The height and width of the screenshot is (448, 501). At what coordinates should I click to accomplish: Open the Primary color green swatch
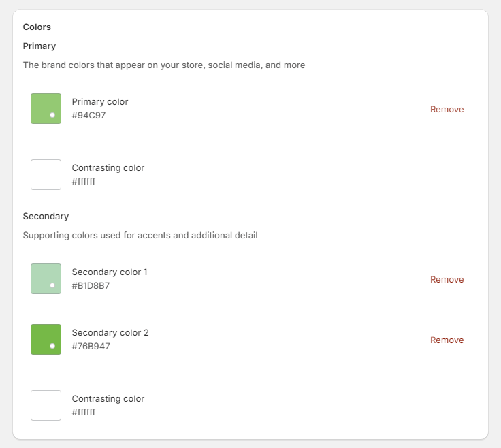click(x=46, y=109)
